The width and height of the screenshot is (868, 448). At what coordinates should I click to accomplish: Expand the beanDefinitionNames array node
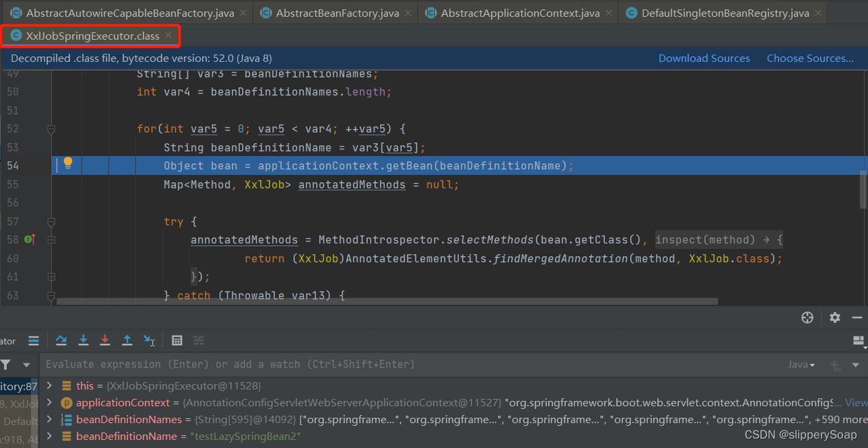[49, 420]
